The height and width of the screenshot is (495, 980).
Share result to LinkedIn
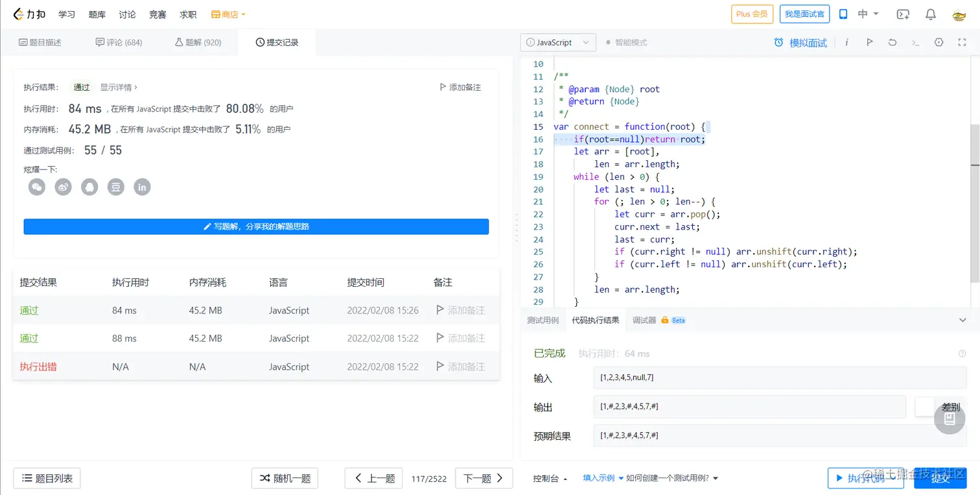[142, 187]
